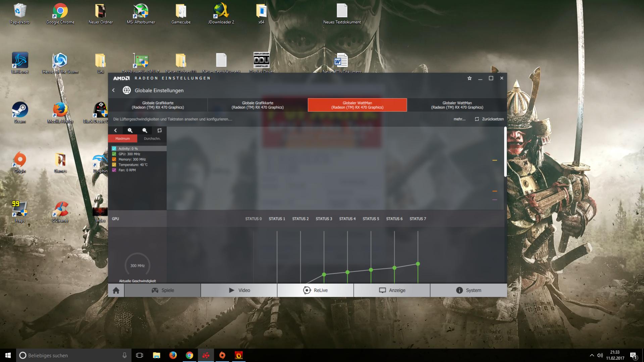Click the favorites star in Radeon title bar
644x362 pixels.
[x=469, y=78]
